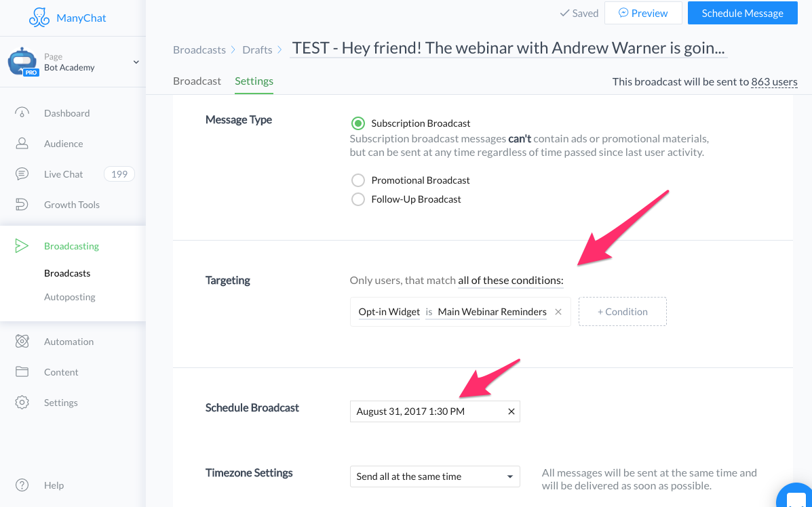
Task: Click the Growth Tools magnet icon
Action: click(22, 205)
